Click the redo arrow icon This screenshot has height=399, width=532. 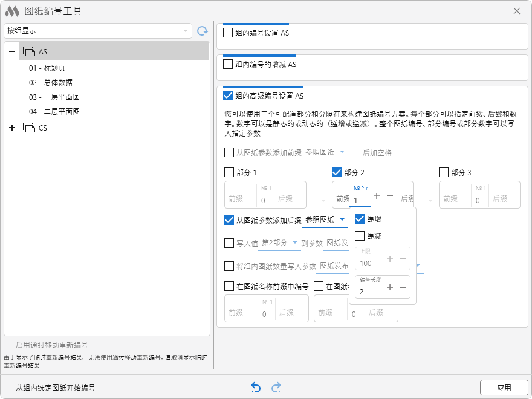tap(276, 388)
